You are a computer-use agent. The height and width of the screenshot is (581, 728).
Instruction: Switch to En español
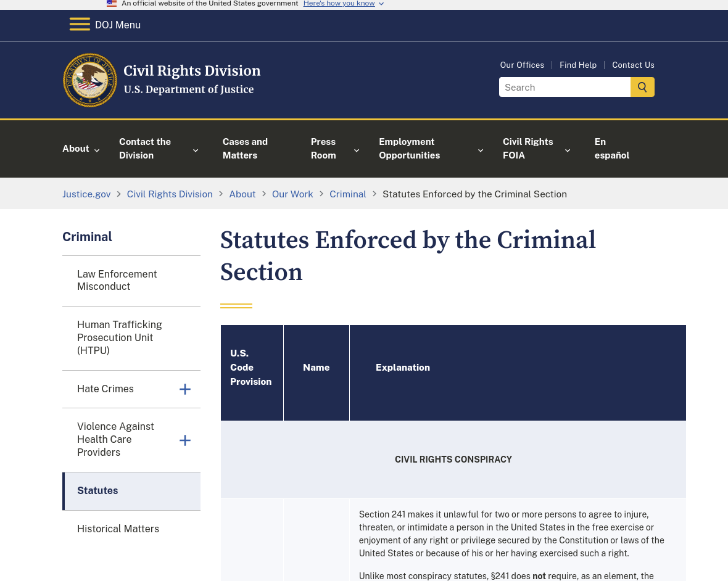(612, 149)
